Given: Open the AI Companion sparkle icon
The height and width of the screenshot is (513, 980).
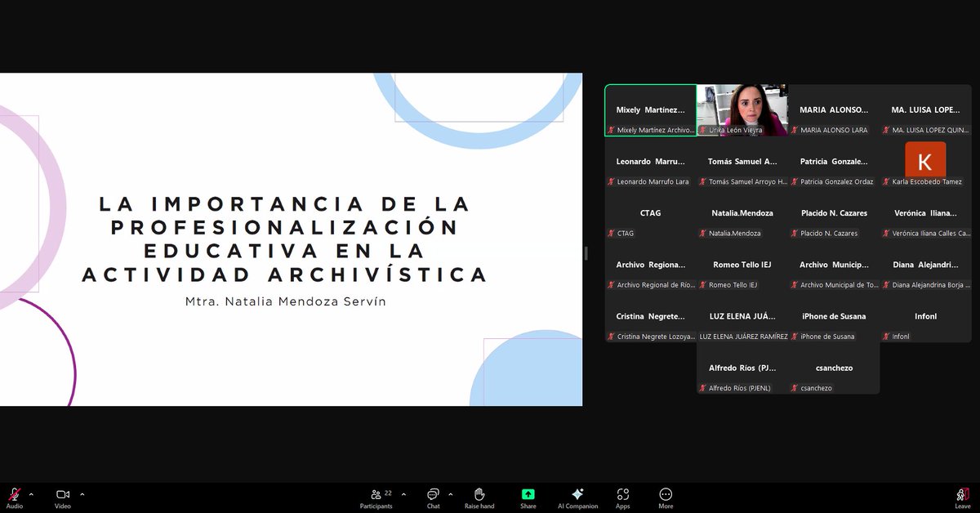Looking at the screenshot, I should [x=577, y=494].
